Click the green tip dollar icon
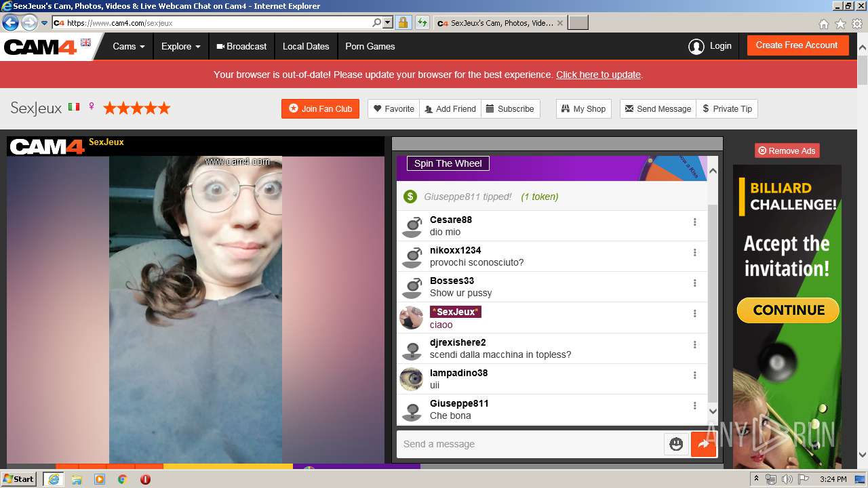 (410, 197)
